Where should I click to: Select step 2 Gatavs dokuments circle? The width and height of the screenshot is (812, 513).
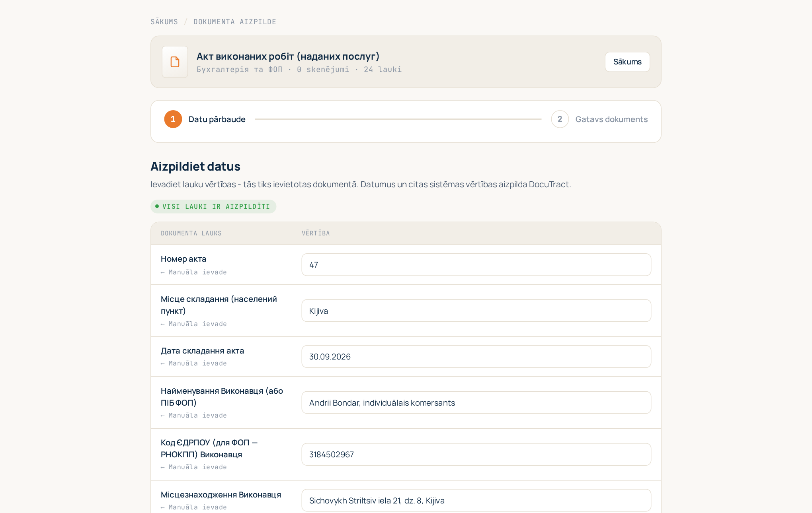(x=560, y=119)
